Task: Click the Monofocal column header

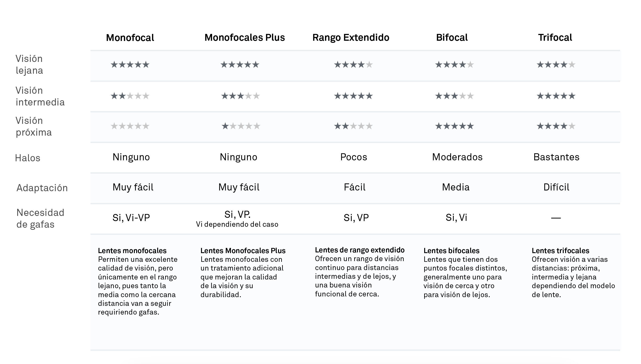Action: [130, 38]
